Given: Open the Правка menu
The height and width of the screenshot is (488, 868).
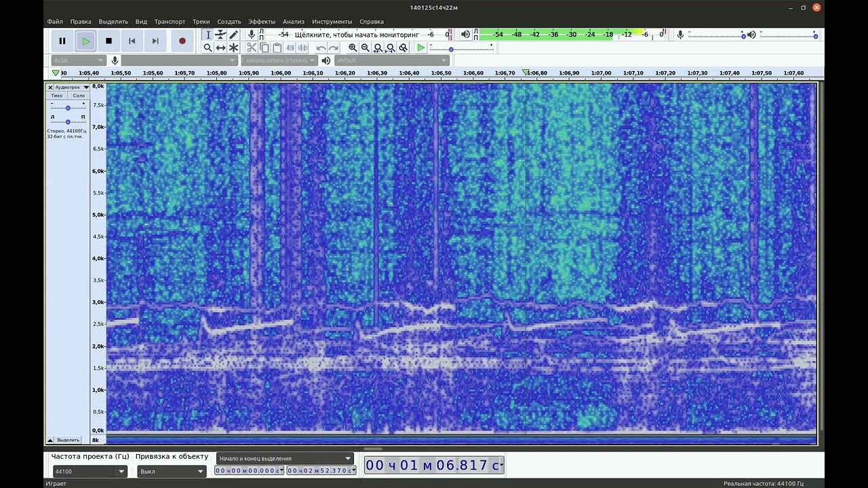Looking at the screenshot, I should coord(81,22).
